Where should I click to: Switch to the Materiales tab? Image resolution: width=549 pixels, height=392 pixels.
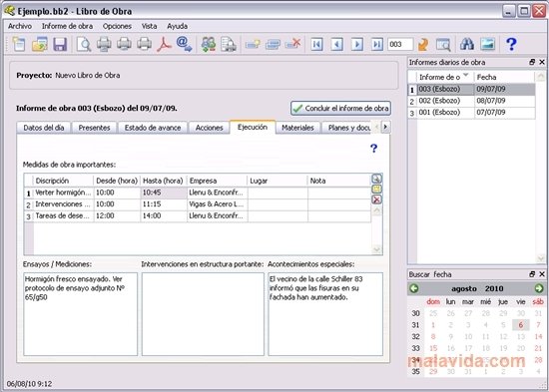297,128
